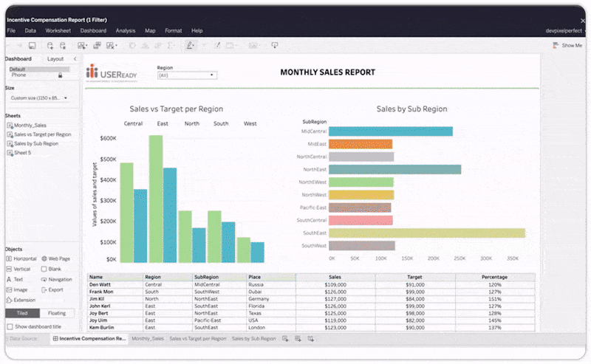Open the Region filter dropdown
The image size is (591, 364).
187,75
